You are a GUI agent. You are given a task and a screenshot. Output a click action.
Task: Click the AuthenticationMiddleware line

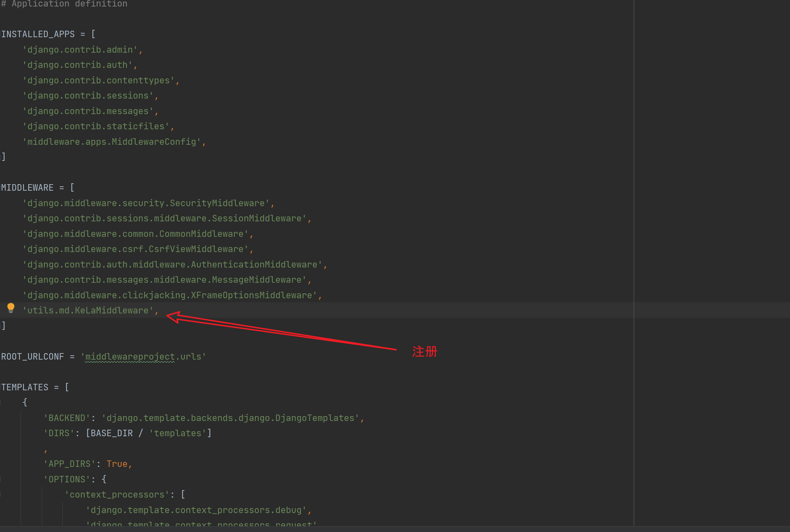click(173, 265)
